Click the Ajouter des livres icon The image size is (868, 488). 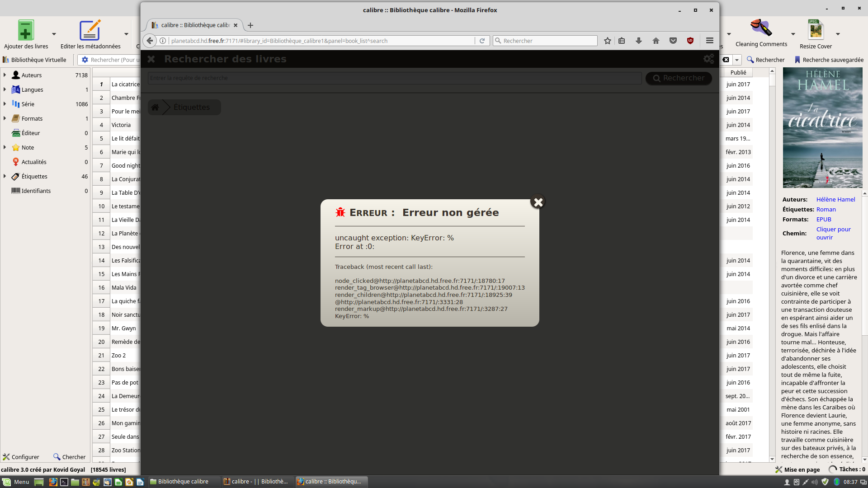[x=26, y=31]
